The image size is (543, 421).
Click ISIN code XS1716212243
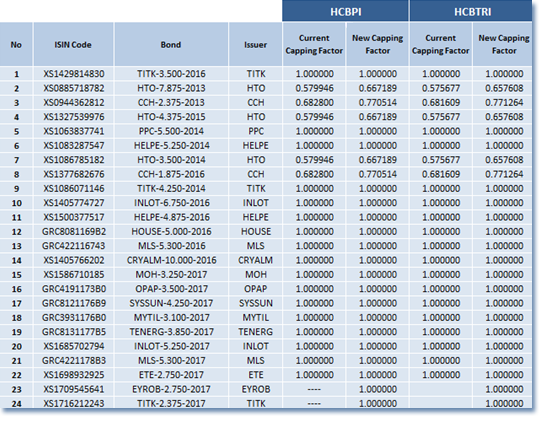click(x=74, y=404)
